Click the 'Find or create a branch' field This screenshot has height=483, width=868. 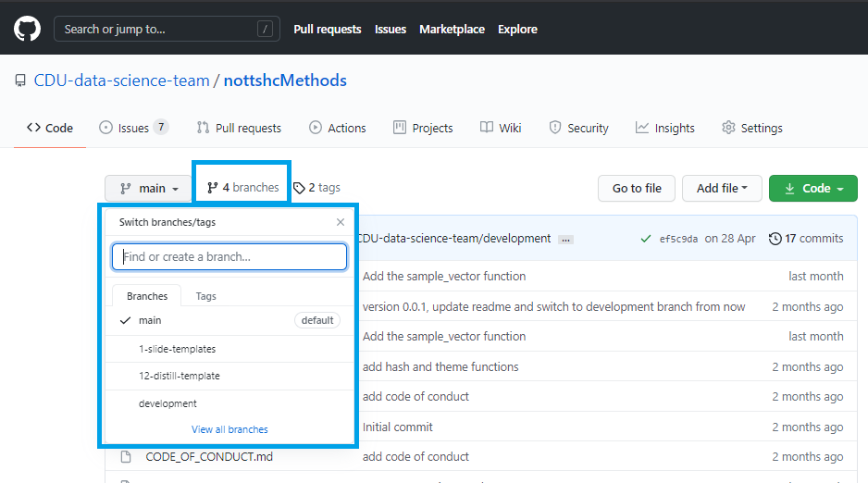[x=229, y=256]
